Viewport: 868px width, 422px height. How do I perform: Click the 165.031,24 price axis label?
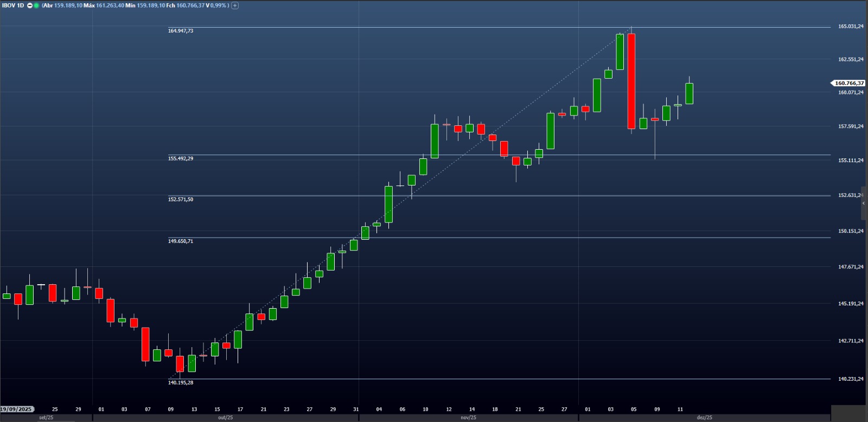click(850, 27)
